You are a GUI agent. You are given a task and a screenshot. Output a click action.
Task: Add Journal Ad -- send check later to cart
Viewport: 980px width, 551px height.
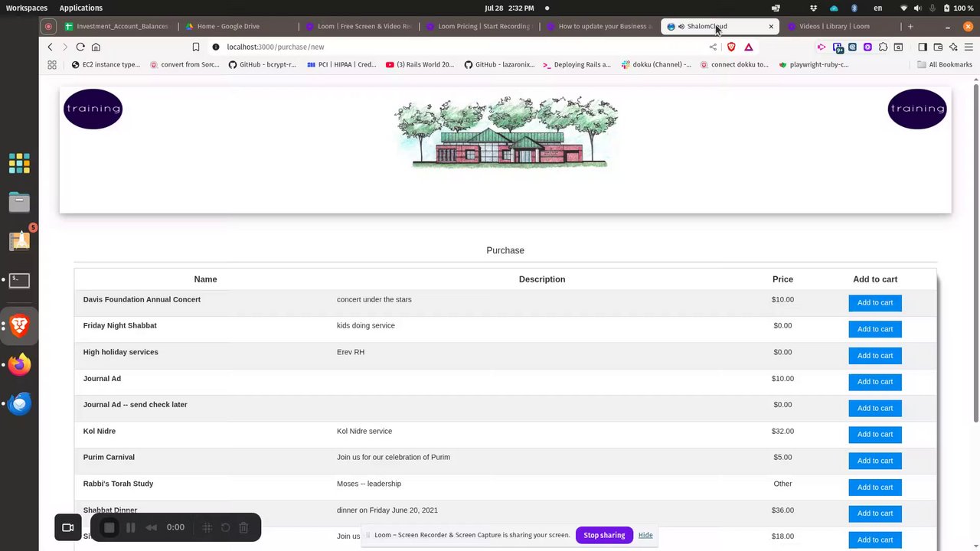875,408
